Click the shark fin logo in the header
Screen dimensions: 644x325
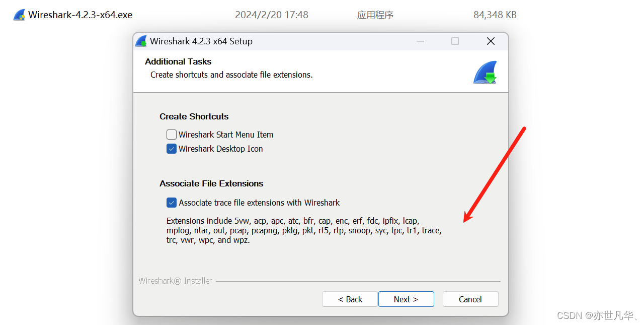point(485,72)
